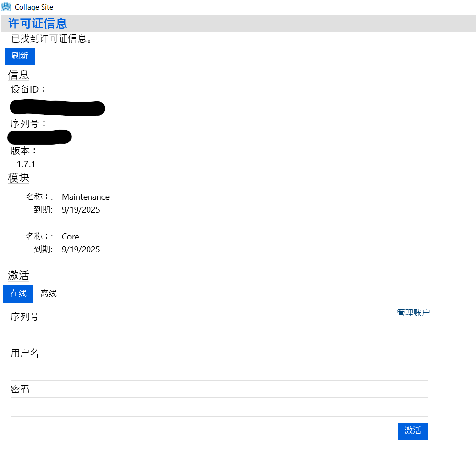Select the 密码 password field
Viewport: 476px width, 457px height.
click(x=219, y=407)
